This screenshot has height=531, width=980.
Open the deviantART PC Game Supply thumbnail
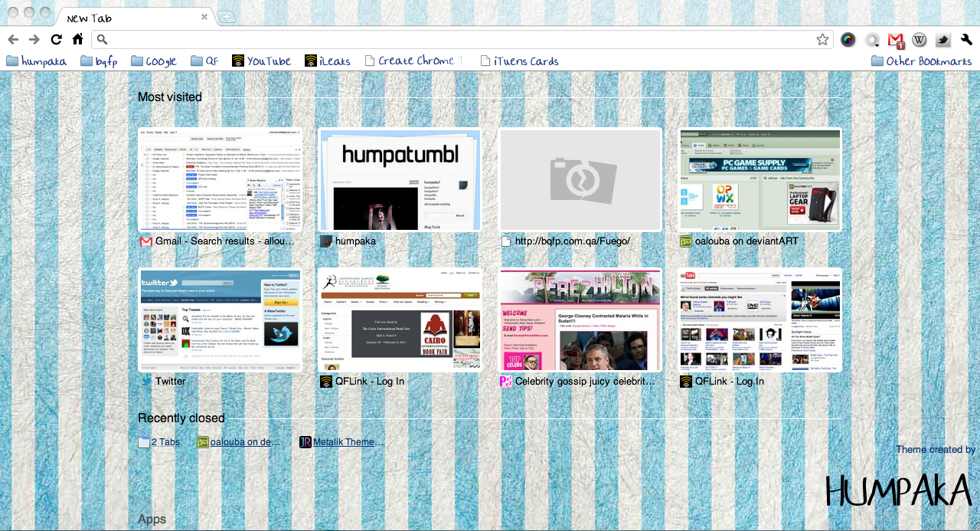[760, 179]
